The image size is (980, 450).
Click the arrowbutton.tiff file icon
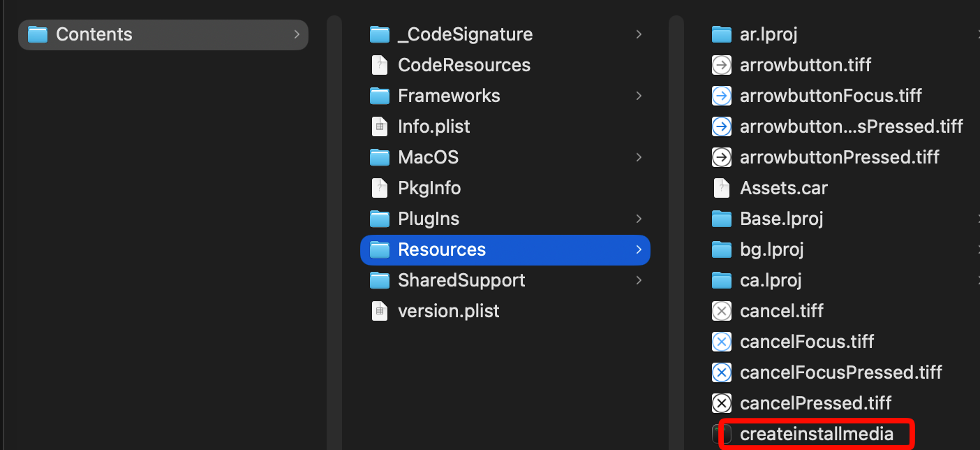tap(721, 65)
